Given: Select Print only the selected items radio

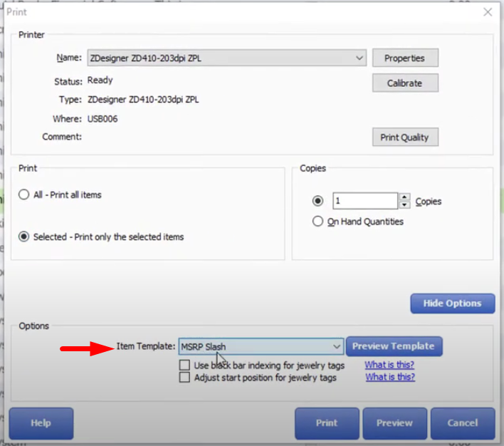Looking at the screenshot, I should 23,237.
